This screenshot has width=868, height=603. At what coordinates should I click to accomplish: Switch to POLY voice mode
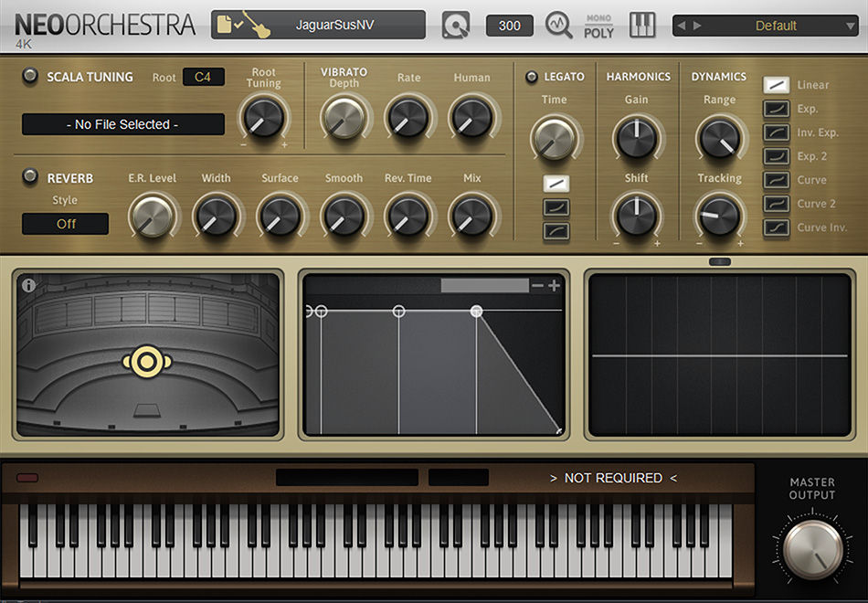coord(599,33)
